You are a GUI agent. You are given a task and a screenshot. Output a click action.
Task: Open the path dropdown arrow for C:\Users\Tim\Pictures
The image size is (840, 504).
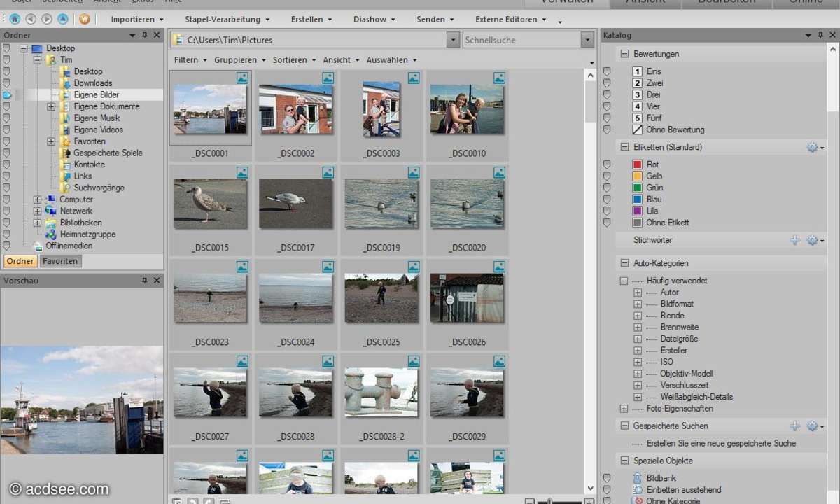click(x=453, y=41)
